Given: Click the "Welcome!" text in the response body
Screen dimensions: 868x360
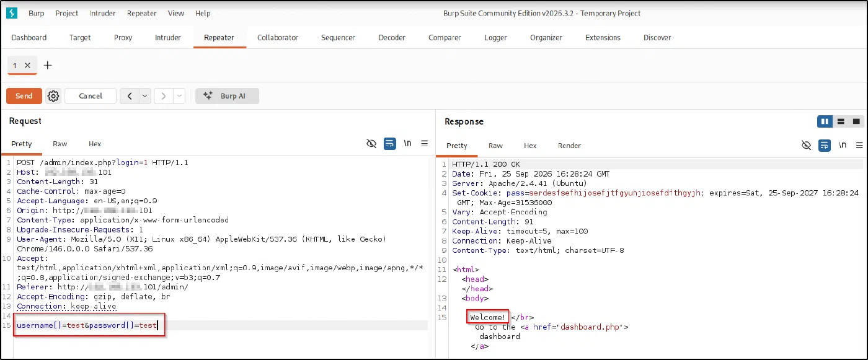Looking at the screenshot, I should (x=489, y=317).
